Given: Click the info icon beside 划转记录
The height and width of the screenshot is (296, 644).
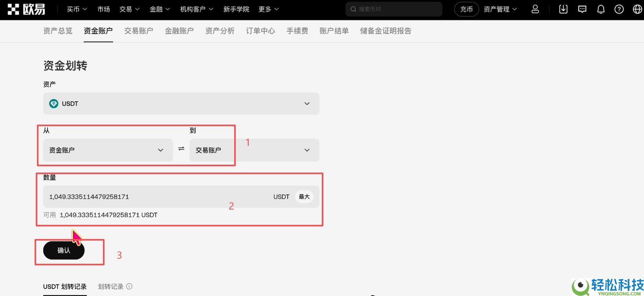Looking at the screenshot, I should pos(129,286).
